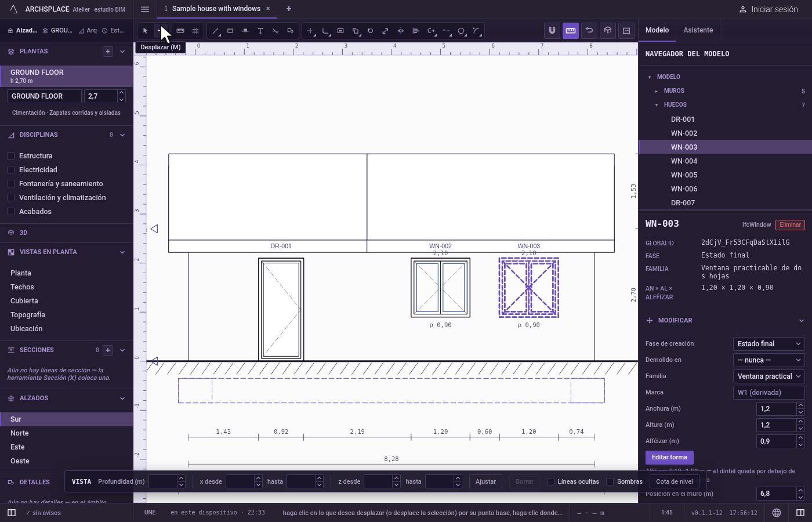Click the measure tool next to Desplazar
The height and width of the screenshot is (522, 812).
[x=180, y=31]
